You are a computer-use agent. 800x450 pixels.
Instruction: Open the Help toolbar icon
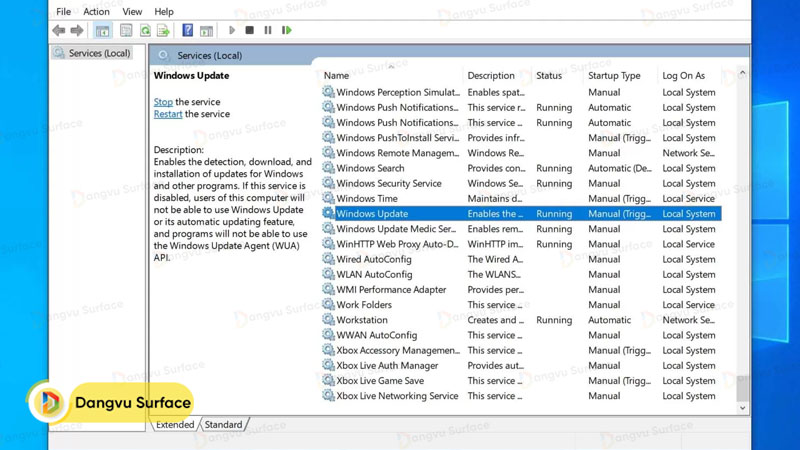pos(188,31)
